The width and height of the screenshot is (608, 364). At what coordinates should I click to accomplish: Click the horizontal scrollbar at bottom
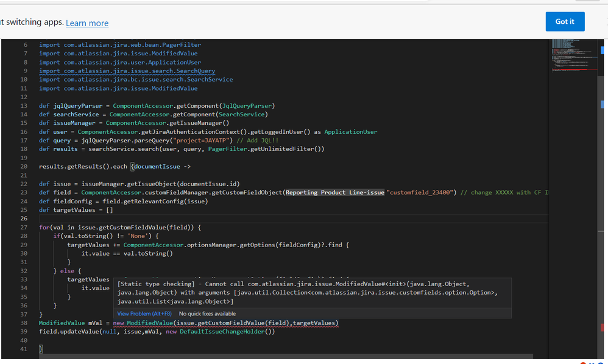[x=286, y=356]
